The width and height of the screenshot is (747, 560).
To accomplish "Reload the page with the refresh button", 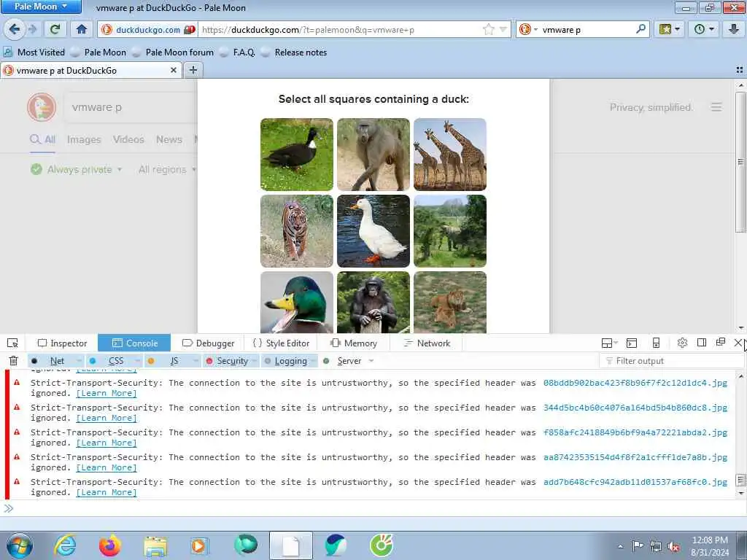I will (x=55, y=29).
